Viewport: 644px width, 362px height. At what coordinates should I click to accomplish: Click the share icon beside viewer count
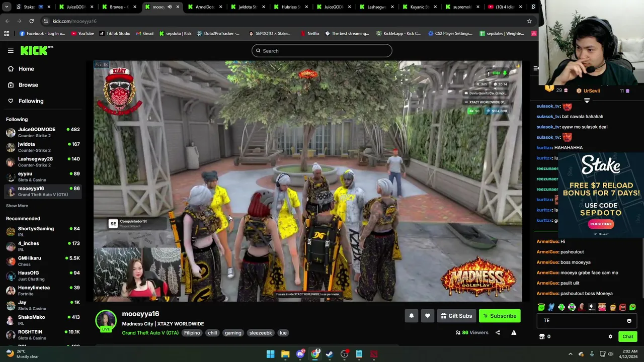pos(498,332)
